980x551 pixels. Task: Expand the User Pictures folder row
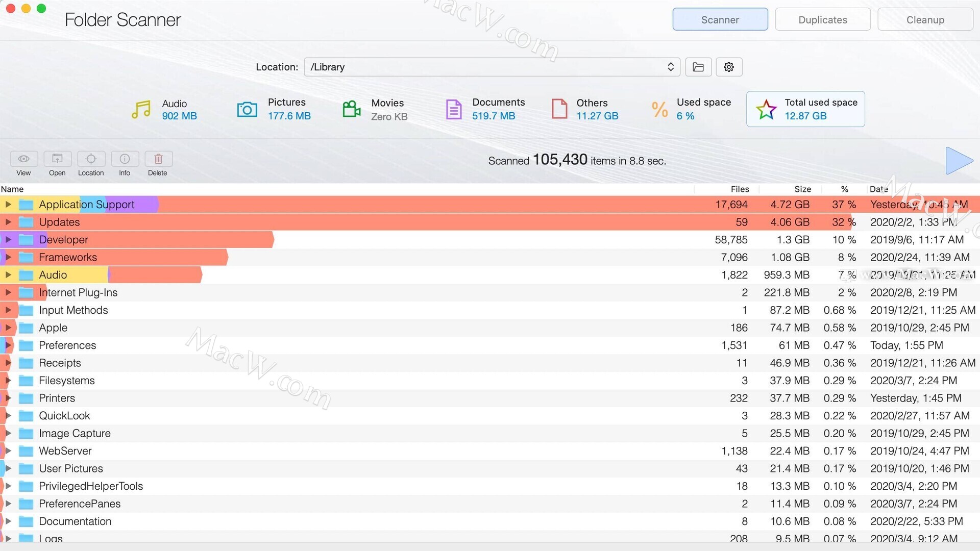8,469
